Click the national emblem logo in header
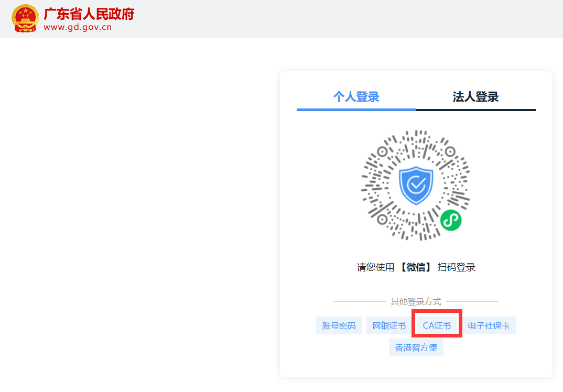This screenshot has height=392, width=563. click(x=25, y=18)
